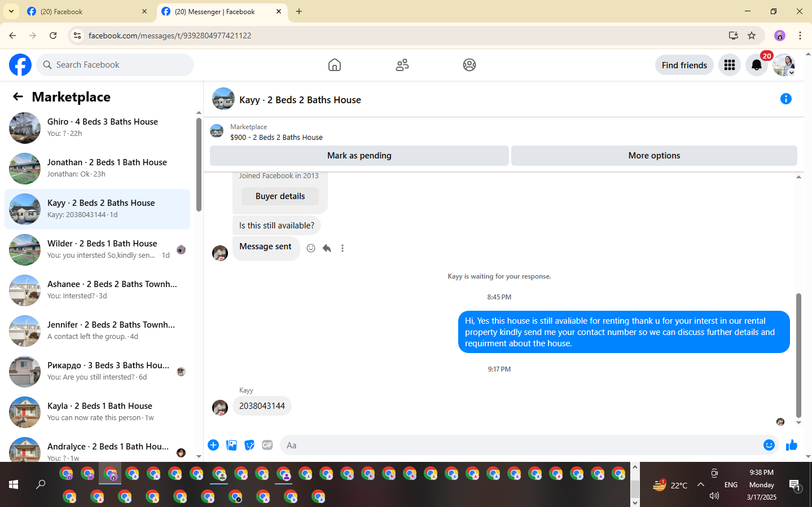This screenshot has width=812, height=507.
Task: Open Buyer details
Action: [280, 196]
